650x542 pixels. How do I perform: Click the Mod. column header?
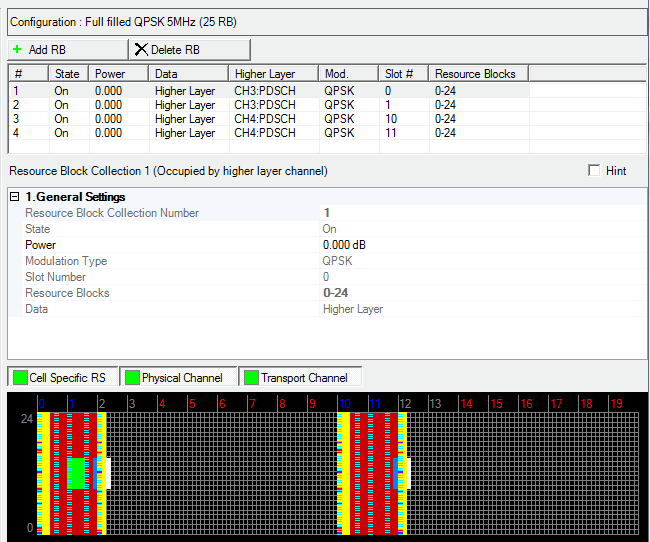tap(349, 74)
